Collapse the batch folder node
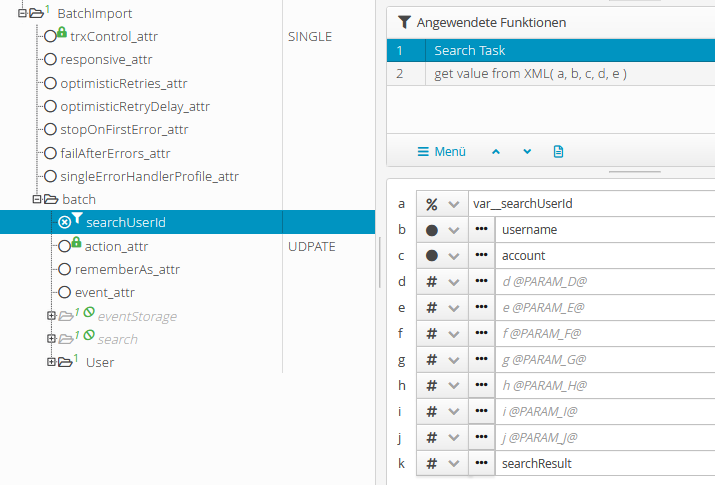 click(37, 199)
